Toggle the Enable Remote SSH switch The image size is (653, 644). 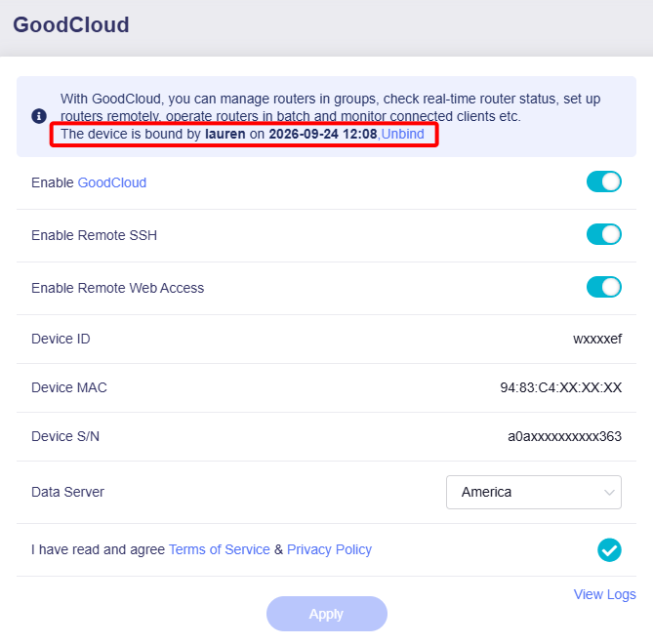click(604, 234)
